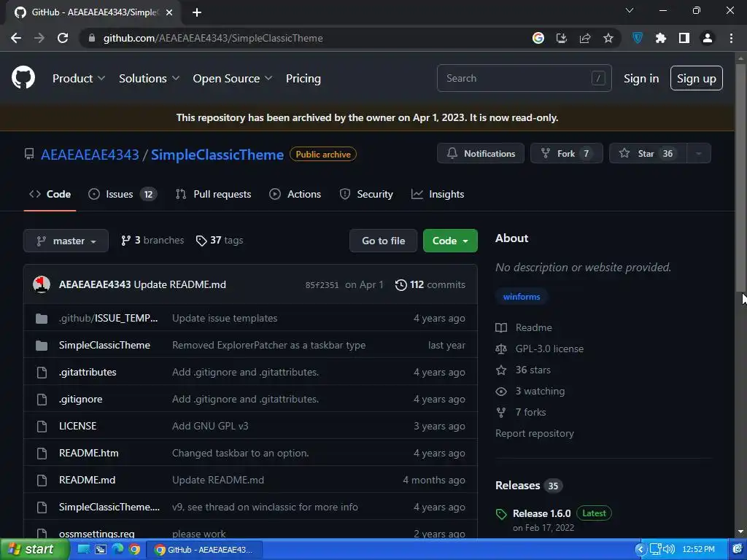Toggle the browser side panel icon
This screenshot has height=560, width=747.
click(684, 38)
